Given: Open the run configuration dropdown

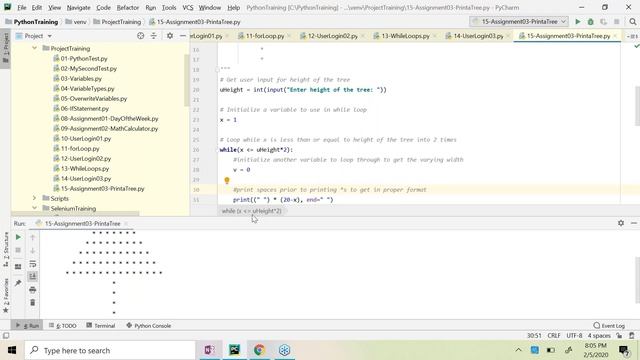Looking at the screenshot, I should 519,22.
